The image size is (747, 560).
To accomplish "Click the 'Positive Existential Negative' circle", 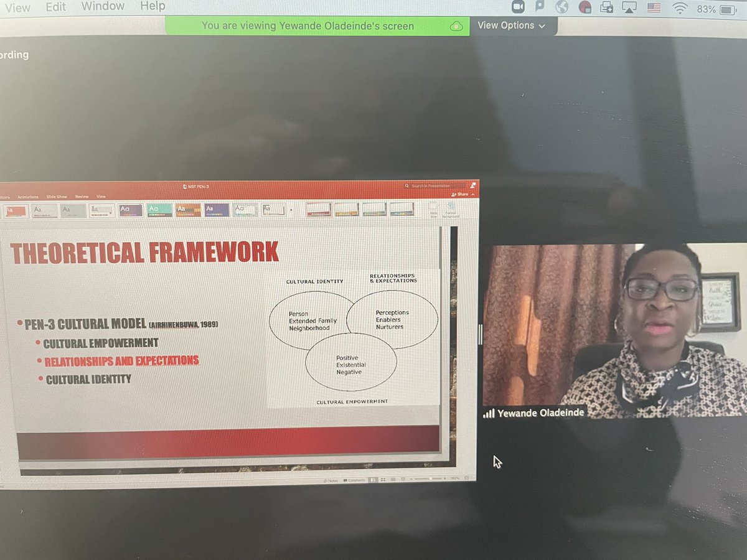I will tap(350, 362).
